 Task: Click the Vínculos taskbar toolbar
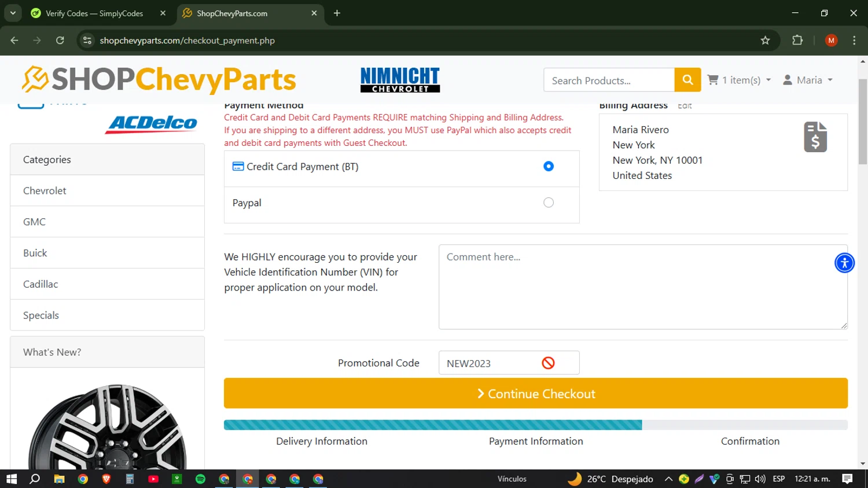coord(512,479)
